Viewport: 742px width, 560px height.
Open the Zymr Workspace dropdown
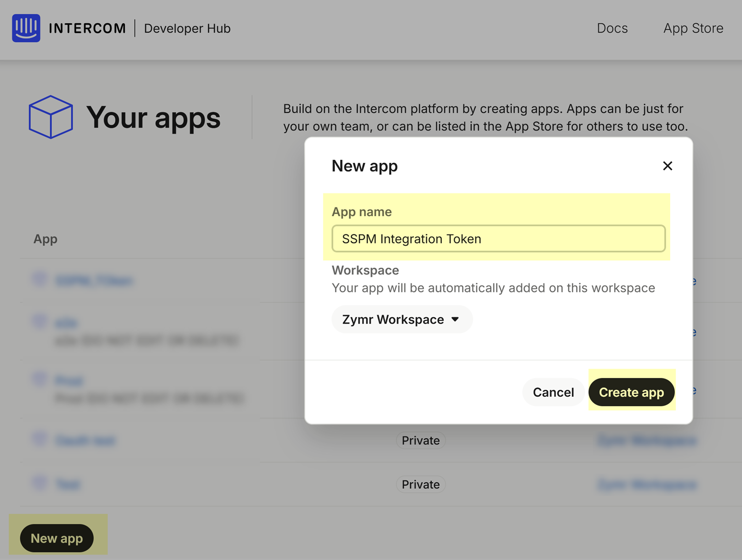(402, 320)
